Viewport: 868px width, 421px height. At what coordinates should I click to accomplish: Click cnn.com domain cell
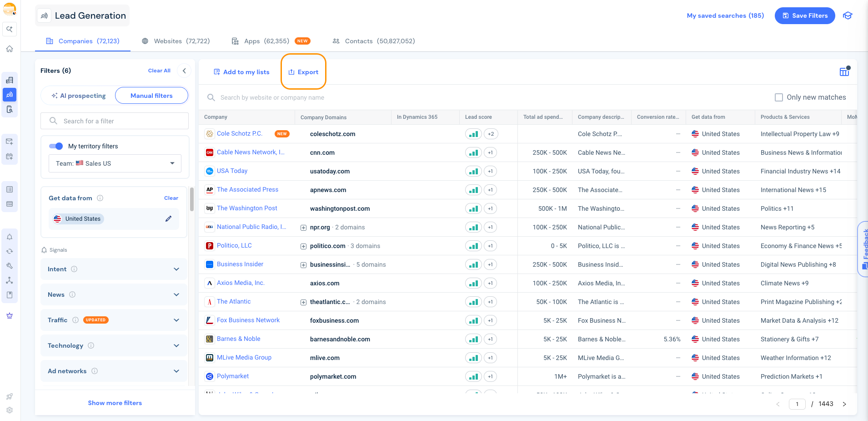coord(322,152)
